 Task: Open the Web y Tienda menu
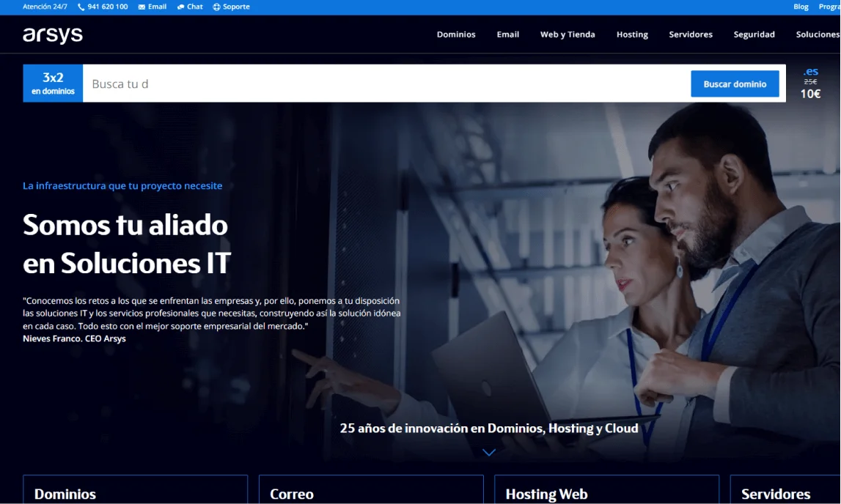[x=568, y=34]
